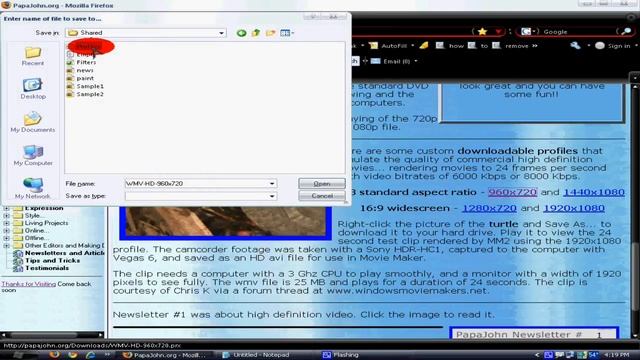This screenshot has height=360, width=640.
Task: Expand the Save as type dropdown
Action: tap(272, 196)
